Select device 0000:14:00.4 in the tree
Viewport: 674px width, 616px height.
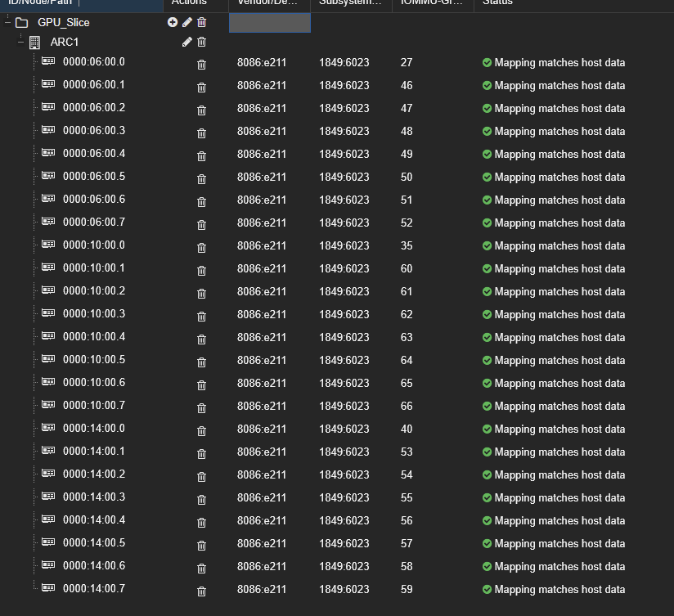93,520
